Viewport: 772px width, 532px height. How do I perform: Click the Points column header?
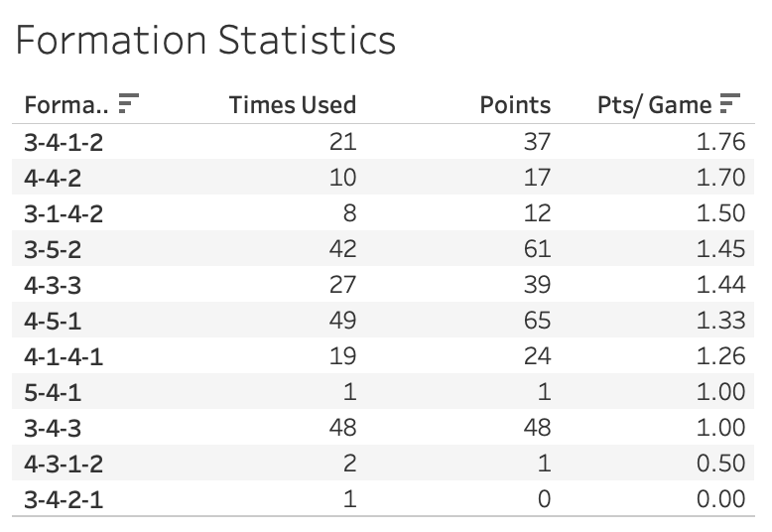click(514, 104)
